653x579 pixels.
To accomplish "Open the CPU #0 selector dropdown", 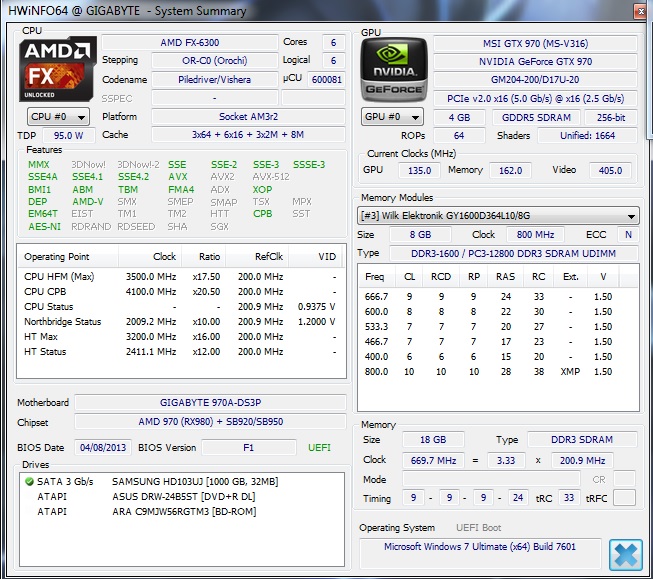I will pyautogui.click(x=58, y=117).
